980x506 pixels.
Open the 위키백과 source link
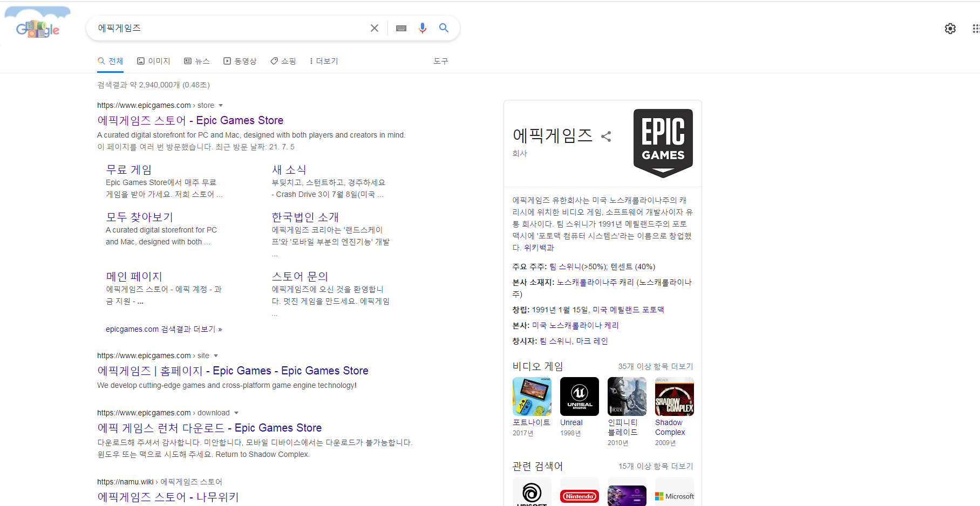[539, 248]
